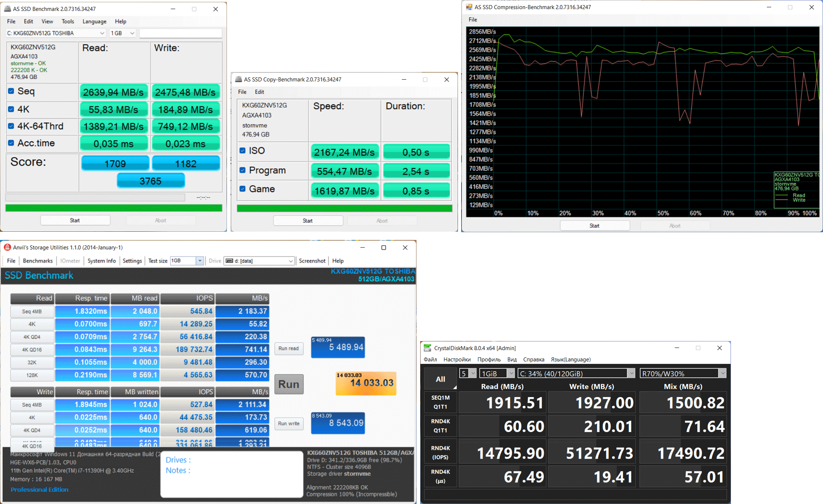Click the AS SSD Copy-Benchmark window icon
The width and height of the screenshot is (823, 504).
click(x=238, y=79)
